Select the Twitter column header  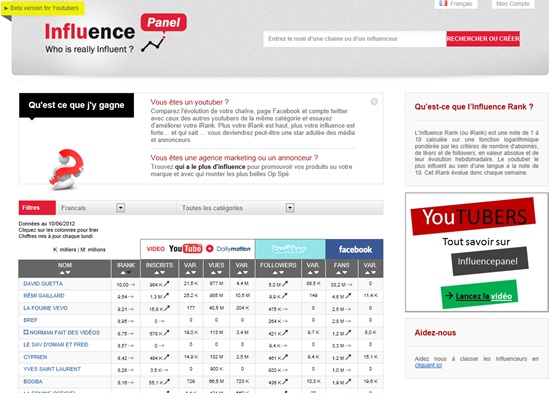point(290,249)
